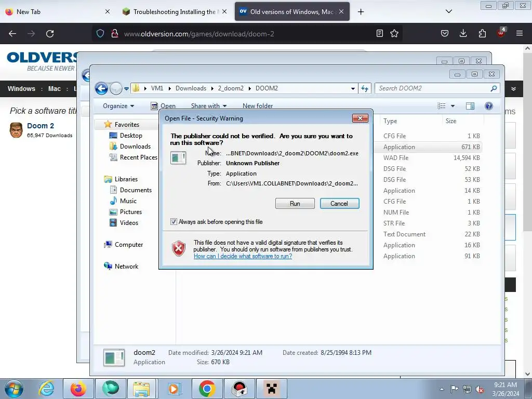Open Desktop in navigation pane
The width and height of the screenshot is (532, 399).
pyautogui.click(x=130, y=136)
